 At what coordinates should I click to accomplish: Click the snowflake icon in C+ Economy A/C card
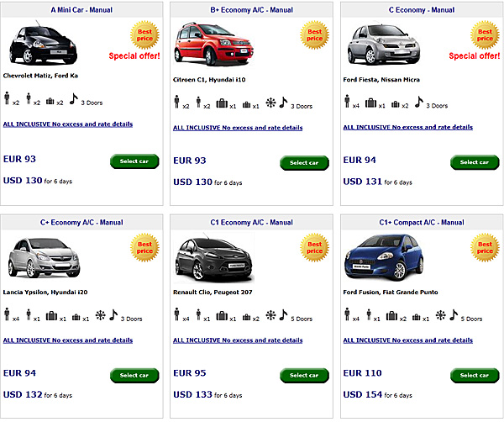[x=99, y=316]
